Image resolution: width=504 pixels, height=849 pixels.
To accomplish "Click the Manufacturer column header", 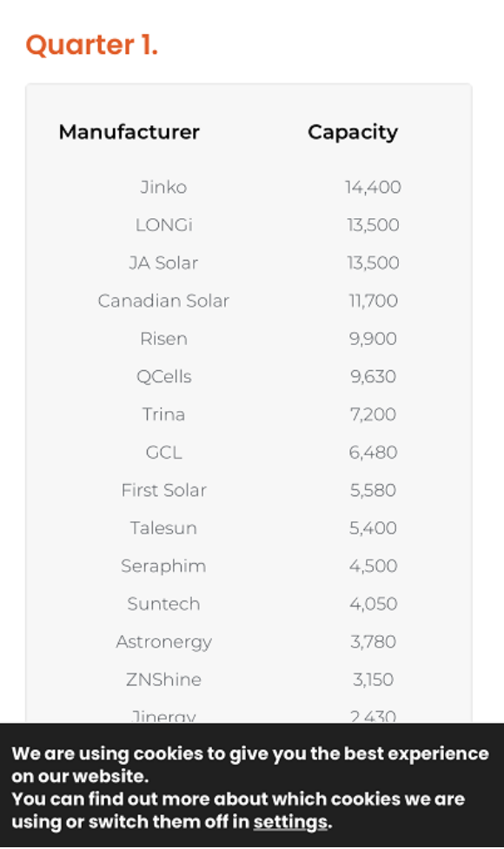I will [129, 132].
